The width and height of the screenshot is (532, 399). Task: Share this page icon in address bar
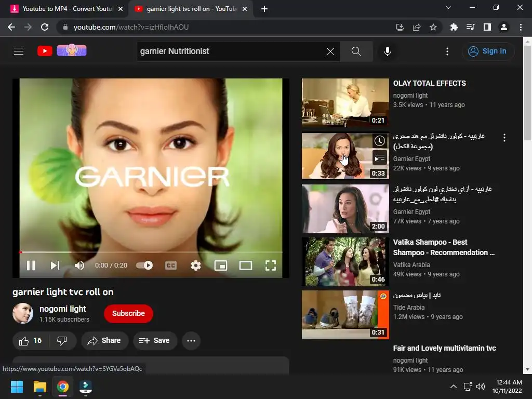click(x=417, y=27)
